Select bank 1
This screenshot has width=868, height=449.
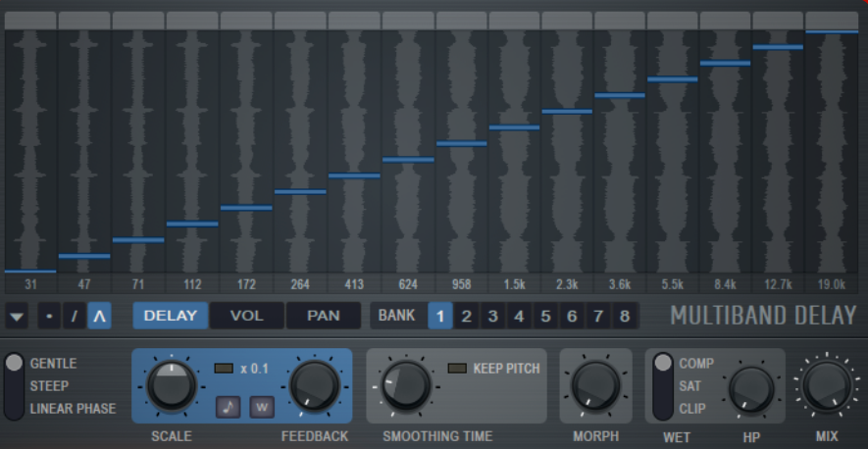tap(440, 316)
